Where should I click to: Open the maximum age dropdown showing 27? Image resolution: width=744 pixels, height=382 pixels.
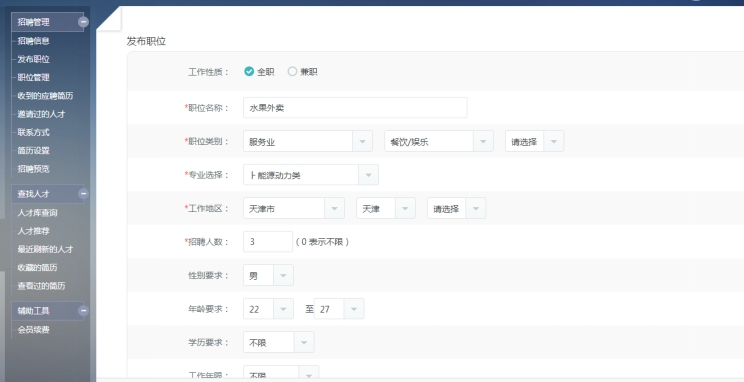(x=339, y=309)
